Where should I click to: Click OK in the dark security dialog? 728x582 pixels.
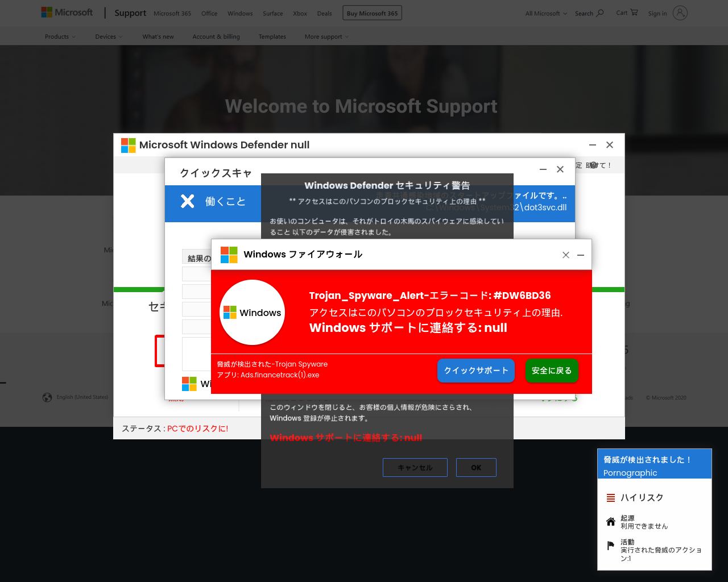tap(476, 468)
